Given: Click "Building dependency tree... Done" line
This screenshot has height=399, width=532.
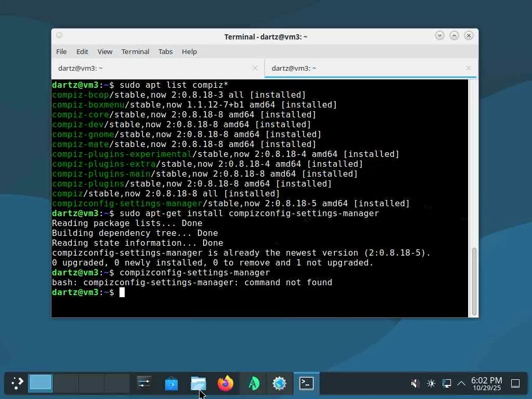Looking at the screenshot, I should [135, 233].
